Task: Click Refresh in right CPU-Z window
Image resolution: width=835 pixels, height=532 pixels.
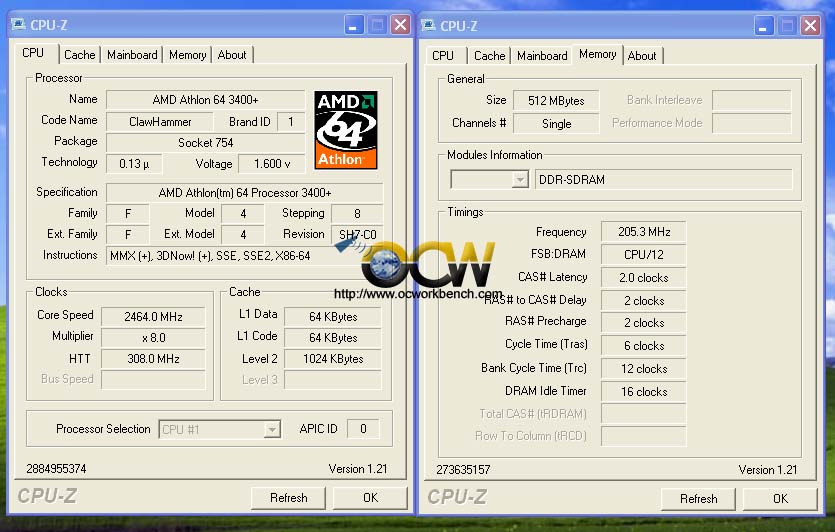Action: pos(698,499)
